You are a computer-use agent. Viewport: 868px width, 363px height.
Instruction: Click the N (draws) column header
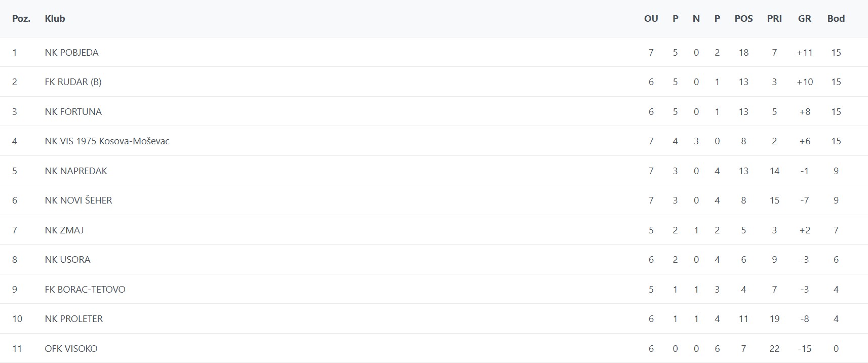pyautogui.click(x=696, y=19)
